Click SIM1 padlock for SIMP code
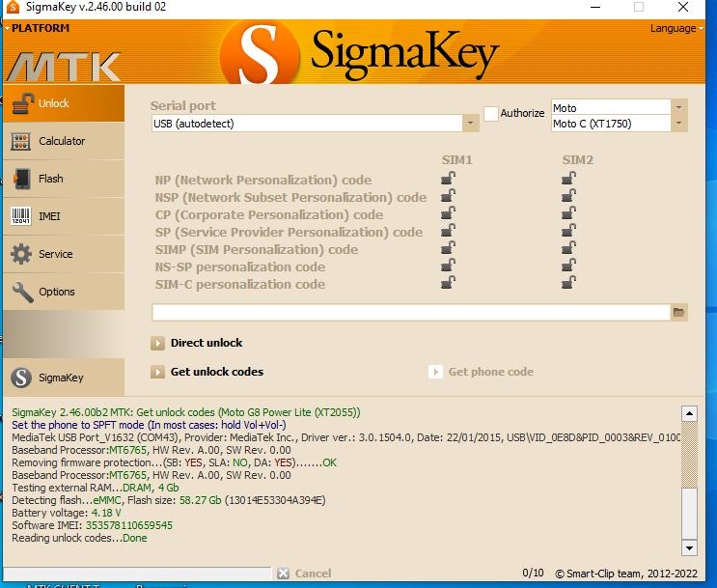 tap(448, 247)
